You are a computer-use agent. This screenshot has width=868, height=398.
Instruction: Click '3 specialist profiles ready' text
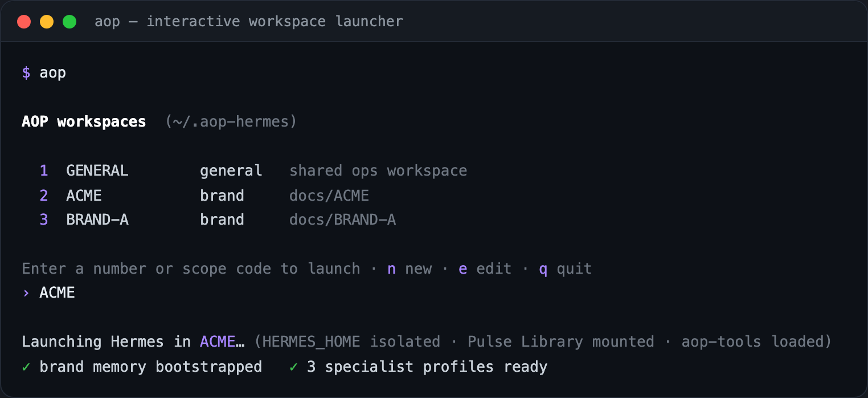point(427,367)
